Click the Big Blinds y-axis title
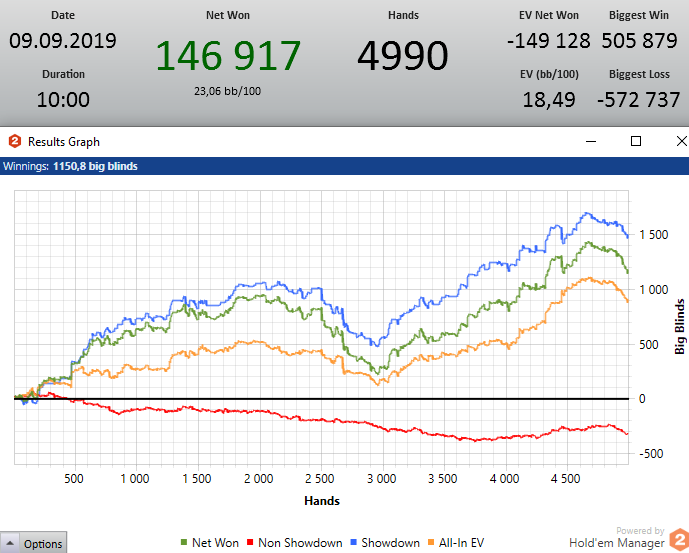Viewport: 689px width, 553px height. (679, 327)
